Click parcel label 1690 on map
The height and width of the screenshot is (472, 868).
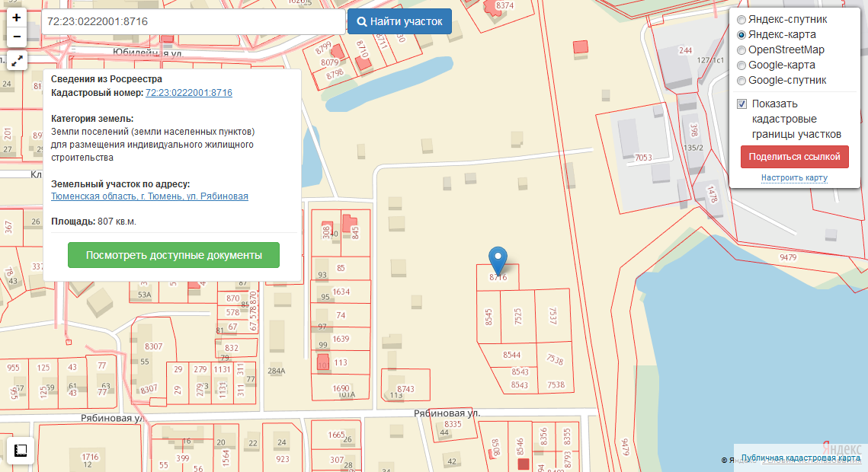tap(341, 388)
